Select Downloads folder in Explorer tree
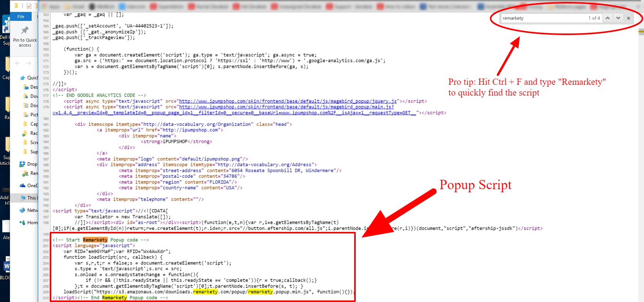The height and width of the screenshot is (302, 644). pyautogui.click(x=30, y=96)
